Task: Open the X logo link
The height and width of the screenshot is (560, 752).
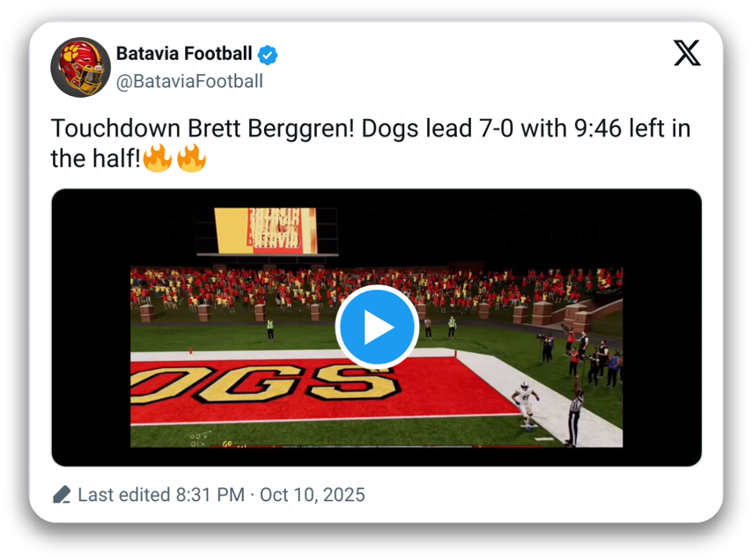Action: pyautogui.click(x=687, y=54)
